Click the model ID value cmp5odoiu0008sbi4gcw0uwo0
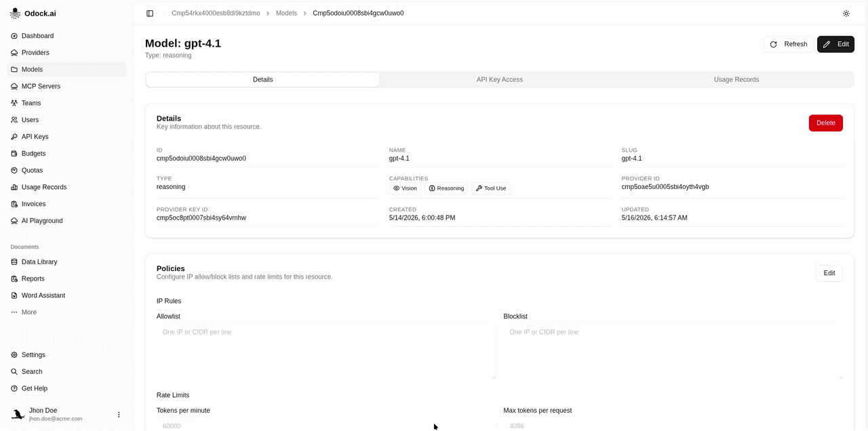This screenshot has width=868, height=431. (x=201, y=159)
